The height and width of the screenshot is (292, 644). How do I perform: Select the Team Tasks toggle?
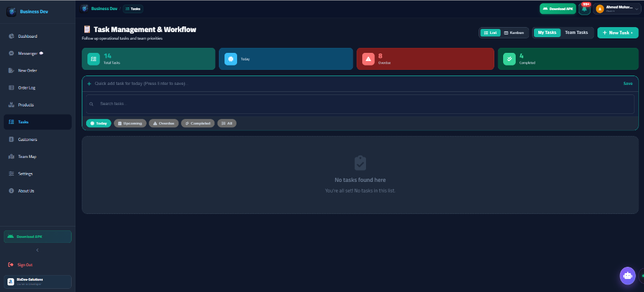click(576, 33)
